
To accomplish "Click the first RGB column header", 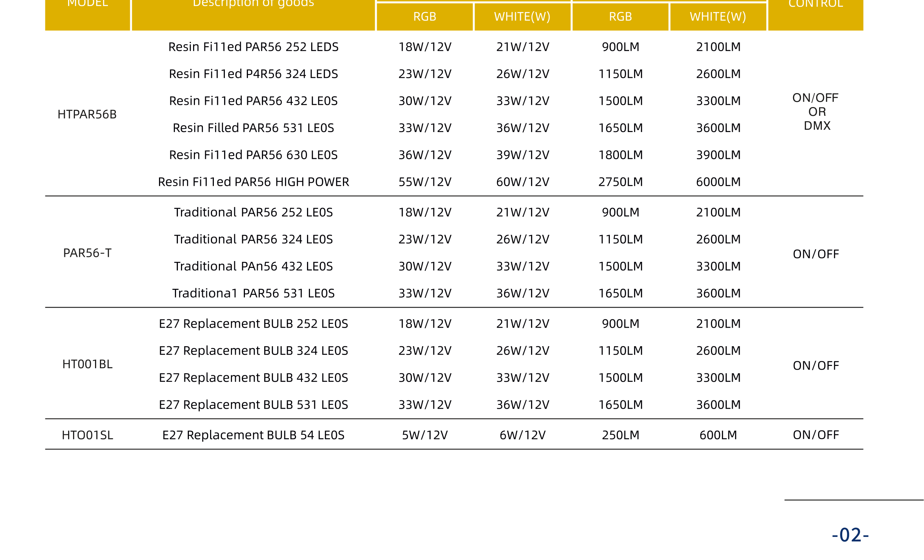I will click(425, 17).
